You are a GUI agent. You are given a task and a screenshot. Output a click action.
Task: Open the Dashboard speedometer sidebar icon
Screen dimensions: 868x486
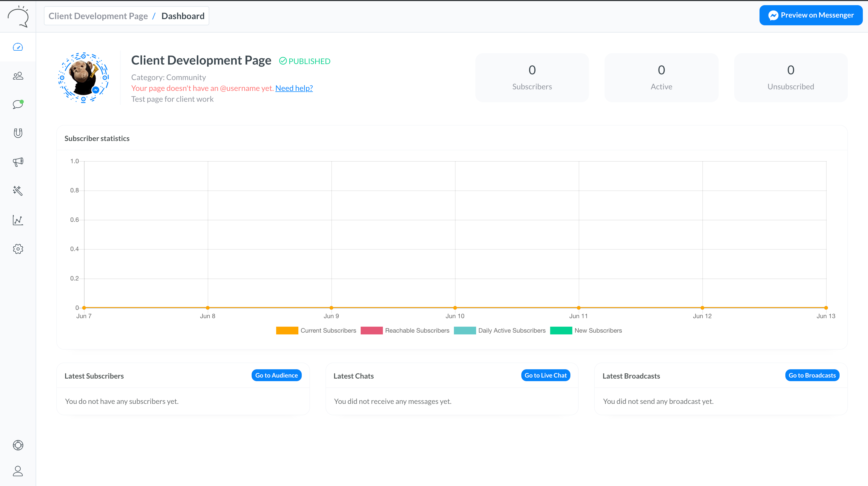(18, 47)
